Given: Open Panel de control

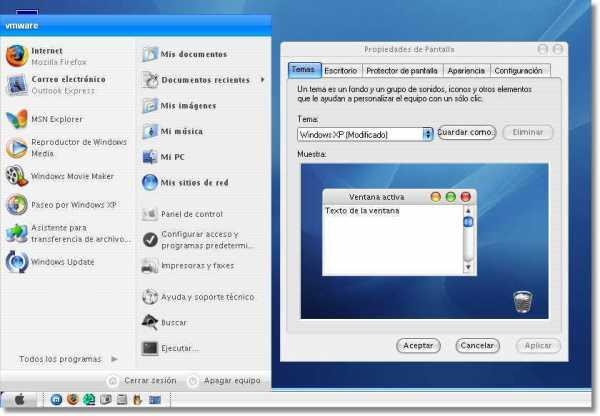Looking at the screenshot, I should click(182, 214).
